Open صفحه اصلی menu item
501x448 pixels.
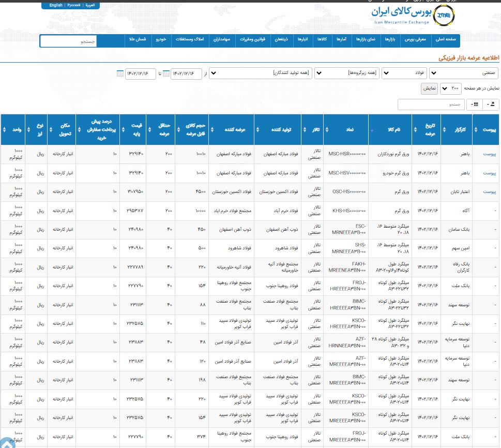[445, 39]
